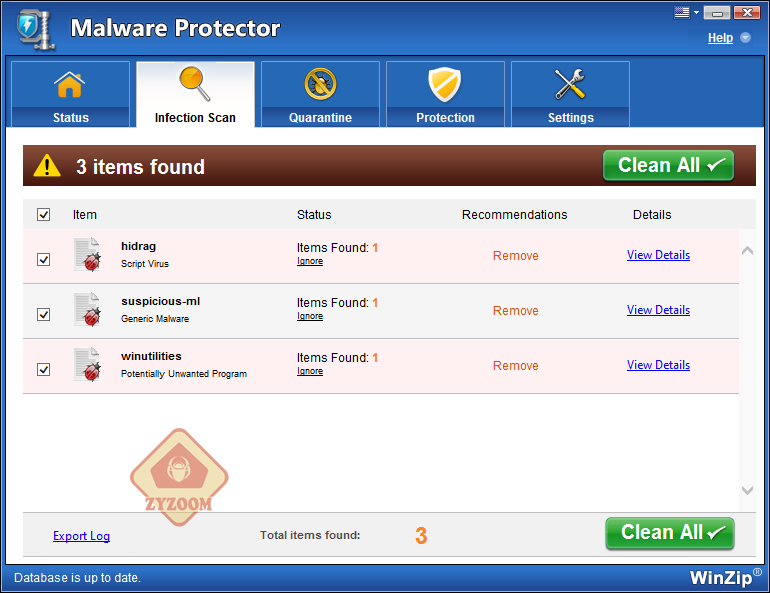Image resolution: width=770 pixels, height=593 pixels.
Task: Click the WinZip logo in status bar
Action: coord(725,577)
